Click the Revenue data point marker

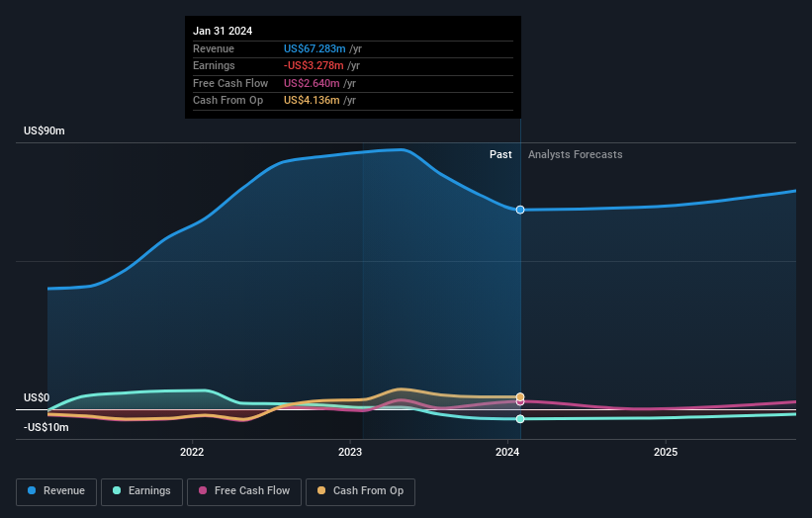tap(520, 210)
